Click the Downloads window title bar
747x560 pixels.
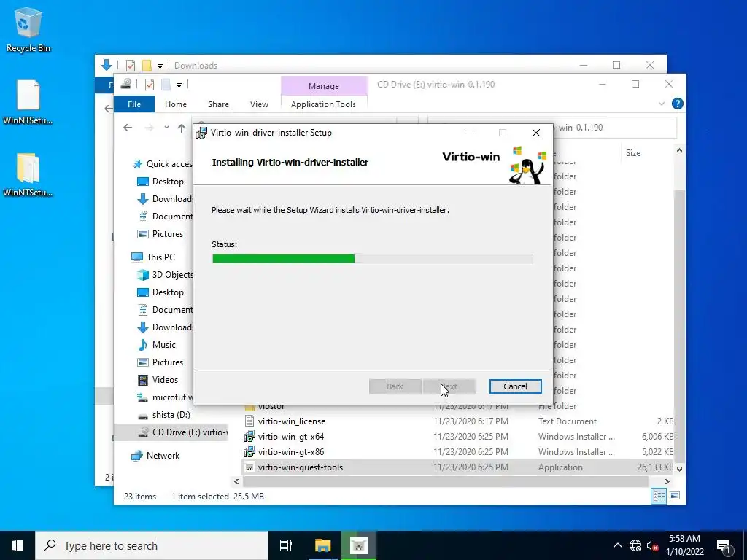click(381, 65)
